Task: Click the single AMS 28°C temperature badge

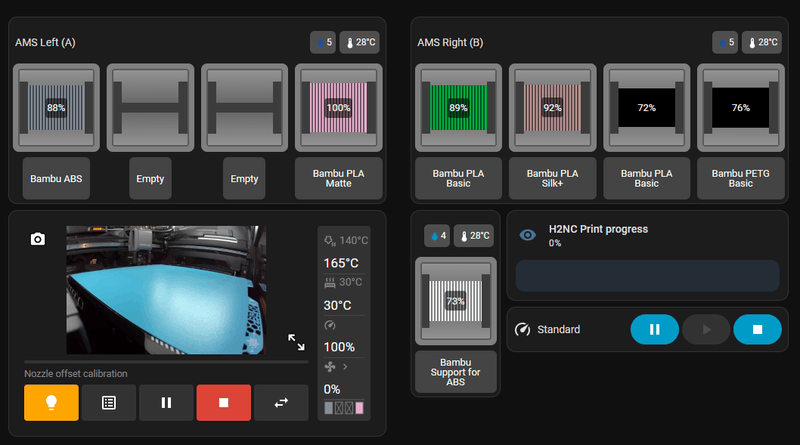Action: 474,236
